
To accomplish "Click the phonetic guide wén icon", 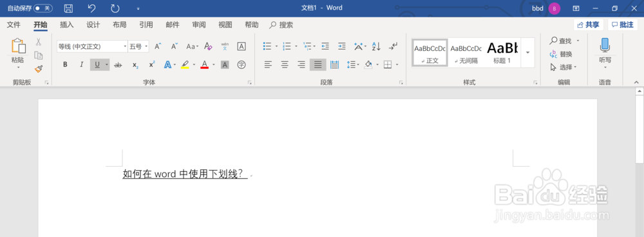I will click(x=225, y=46).
